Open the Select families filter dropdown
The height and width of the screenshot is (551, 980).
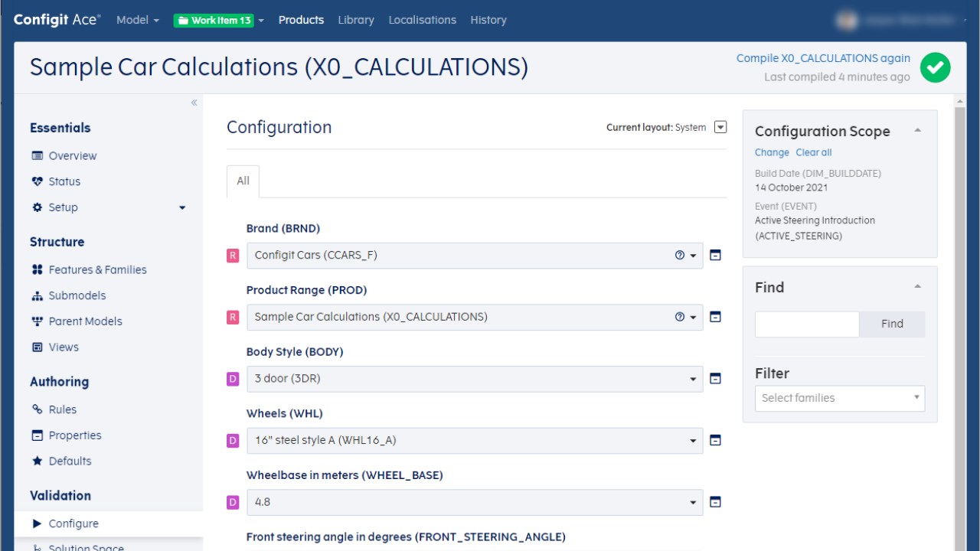839,398
